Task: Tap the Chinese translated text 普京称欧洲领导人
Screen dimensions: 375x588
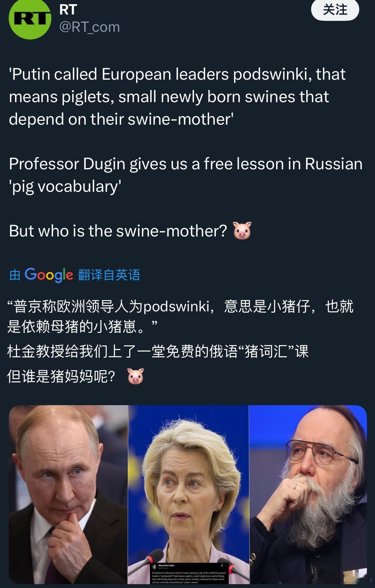Action: [180, 316]
